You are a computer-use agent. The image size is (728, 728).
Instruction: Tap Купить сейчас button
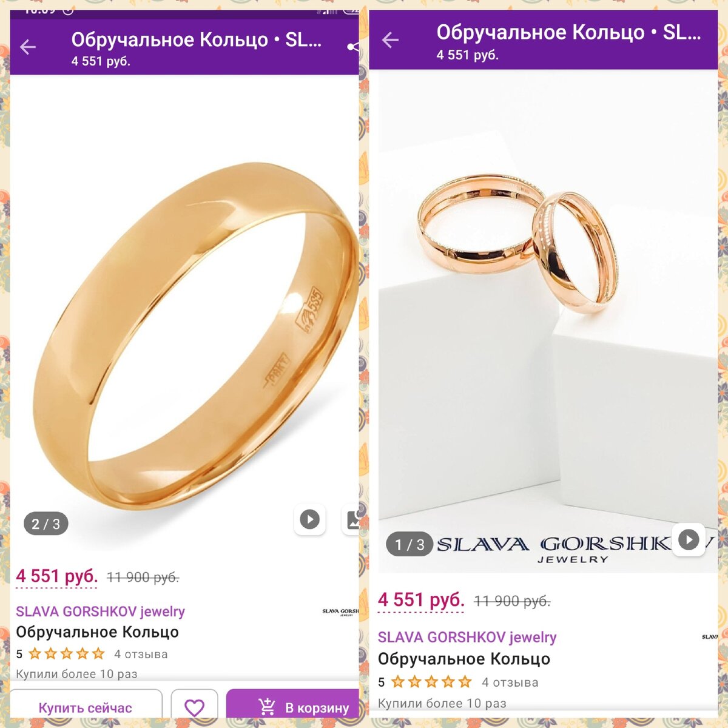coord(86,707)
